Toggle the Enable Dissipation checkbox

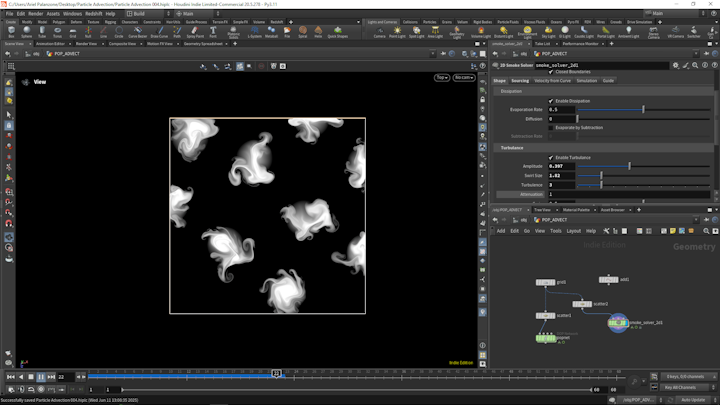pyautogui.click(x=551, y=101)
